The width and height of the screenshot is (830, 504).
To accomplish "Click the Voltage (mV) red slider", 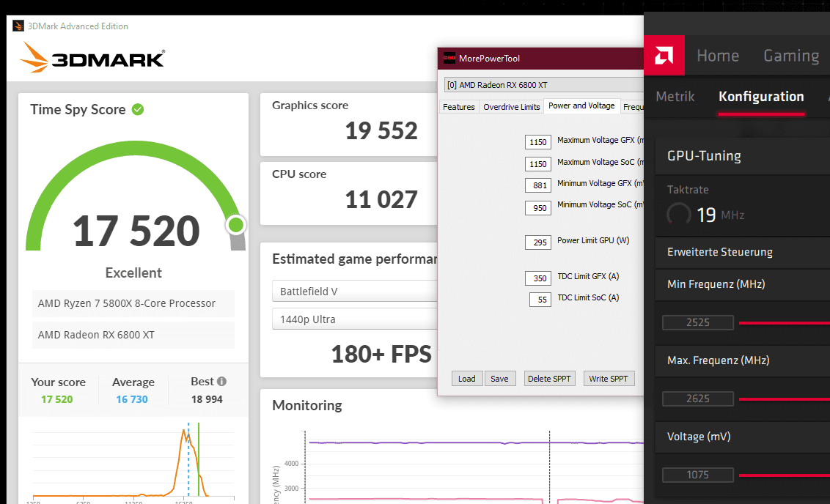I will (785, 475).
